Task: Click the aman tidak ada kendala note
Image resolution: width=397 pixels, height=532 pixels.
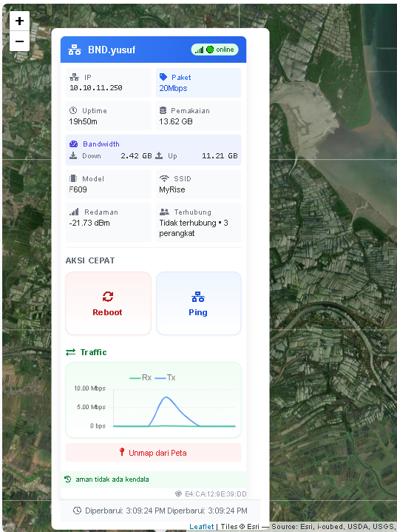Action: [x=112, y=479]
